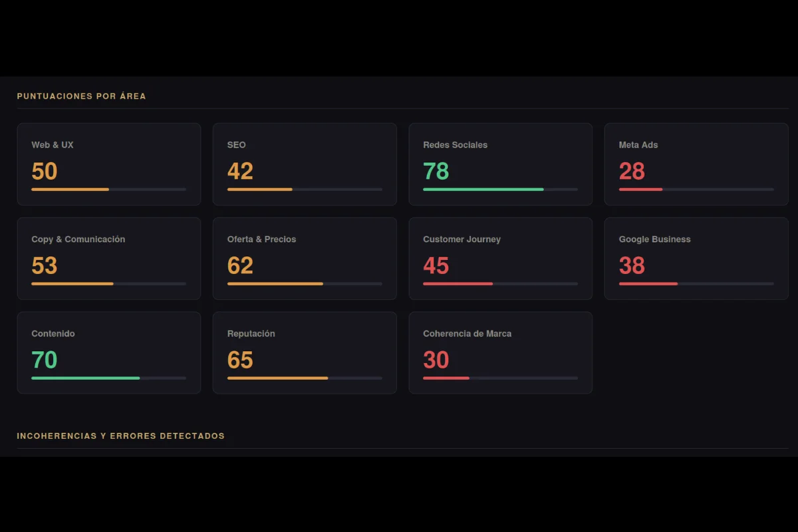Viewport: 798px width, 532px height.
Task: Select the SEO score 42
Action: click(x=240, y=172)
